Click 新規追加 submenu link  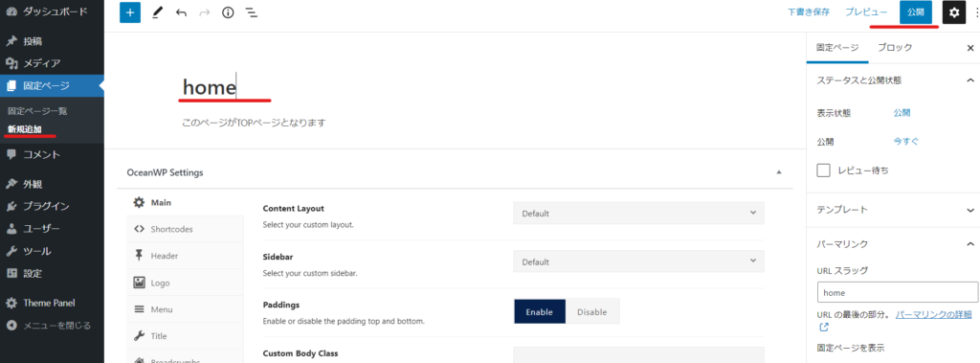24,129
